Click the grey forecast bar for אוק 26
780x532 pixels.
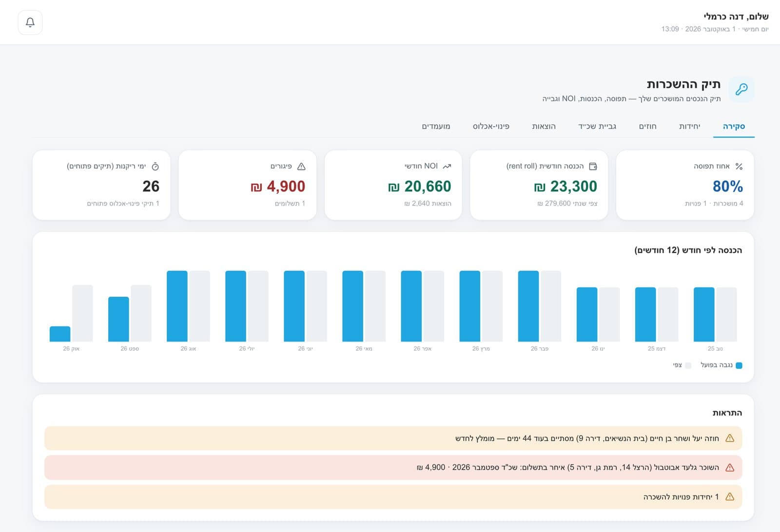pos(82,313)
